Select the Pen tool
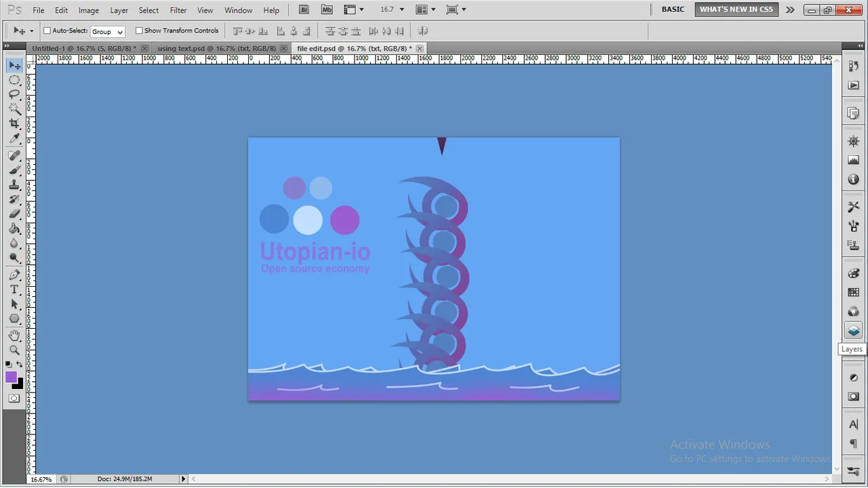Screen dimensions: 868x488 pos(14,275)
